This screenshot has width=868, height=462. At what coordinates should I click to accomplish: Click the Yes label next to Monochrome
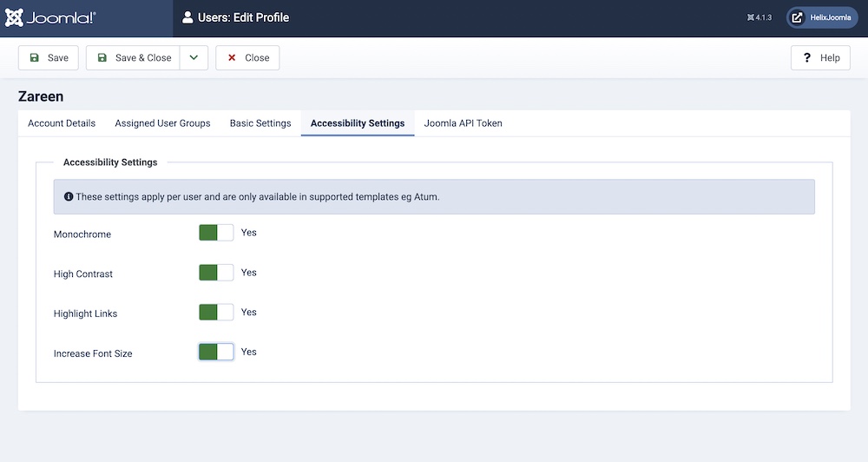point(249,233)
